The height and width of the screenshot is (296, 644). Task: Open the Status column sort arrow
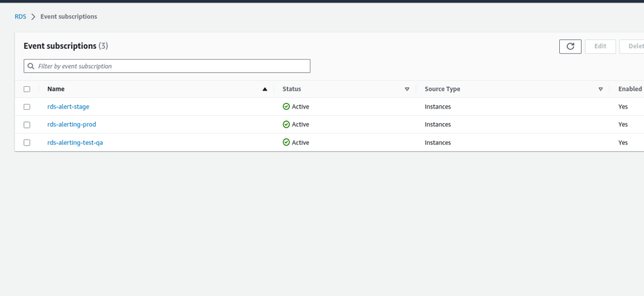[407, 89]
